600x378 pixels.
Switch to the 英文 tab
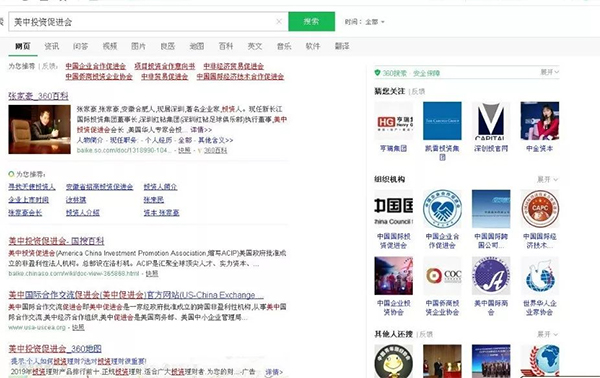click(254, 46)
